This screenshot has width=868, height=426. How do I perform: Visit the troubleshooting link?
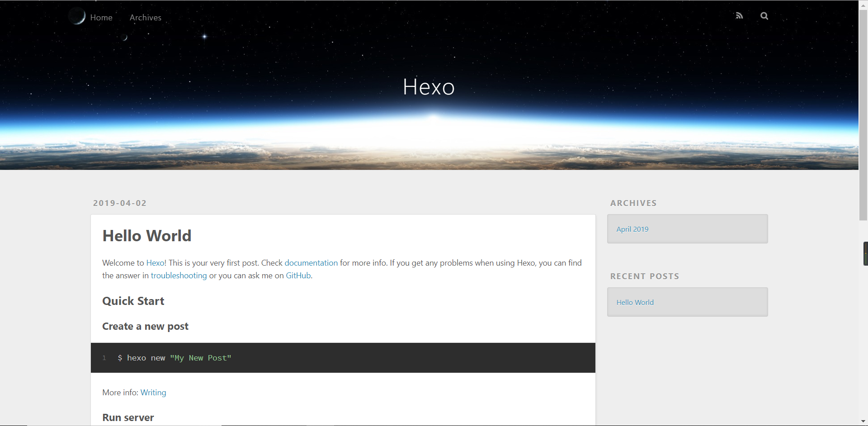pyautogui.click(x=179, y=276)
